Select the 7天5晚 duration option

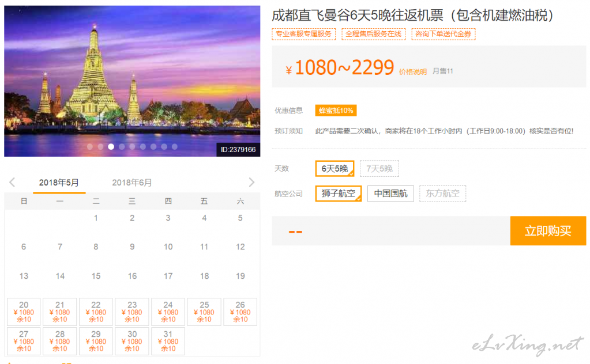tap(379, 169)
